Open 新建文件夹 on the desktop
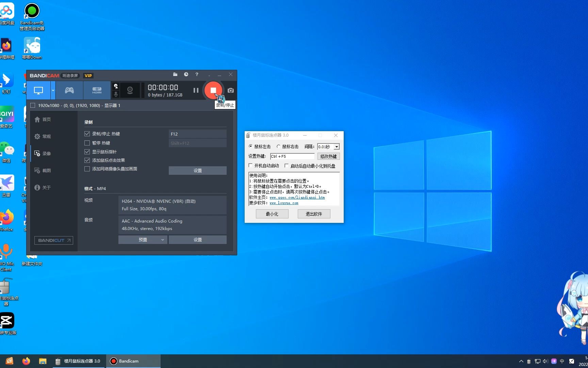This screenshot has width=588, height=368. click(32, 261)
